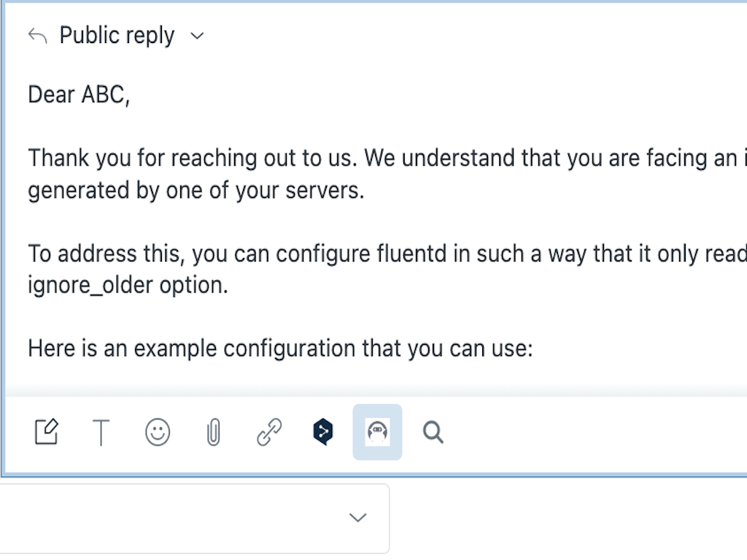The image size is (747, 560).
Task: Click on the 'Dear ABC,' greeting line
Action: point(79,95)
